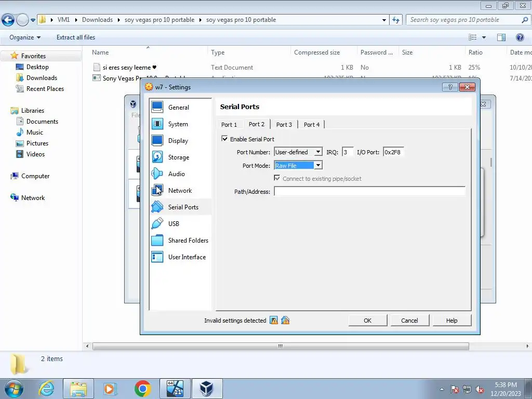532x399 pixels.
Task: Click Help button in Settings dialog
Action: [x=452, y=320]
